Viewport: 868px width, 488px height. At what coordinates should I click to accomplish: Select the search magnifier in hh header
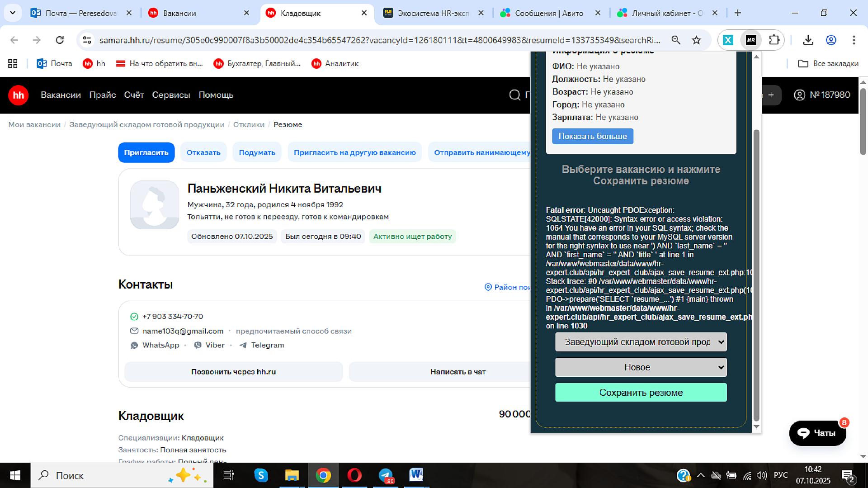[x=515, y=95]
